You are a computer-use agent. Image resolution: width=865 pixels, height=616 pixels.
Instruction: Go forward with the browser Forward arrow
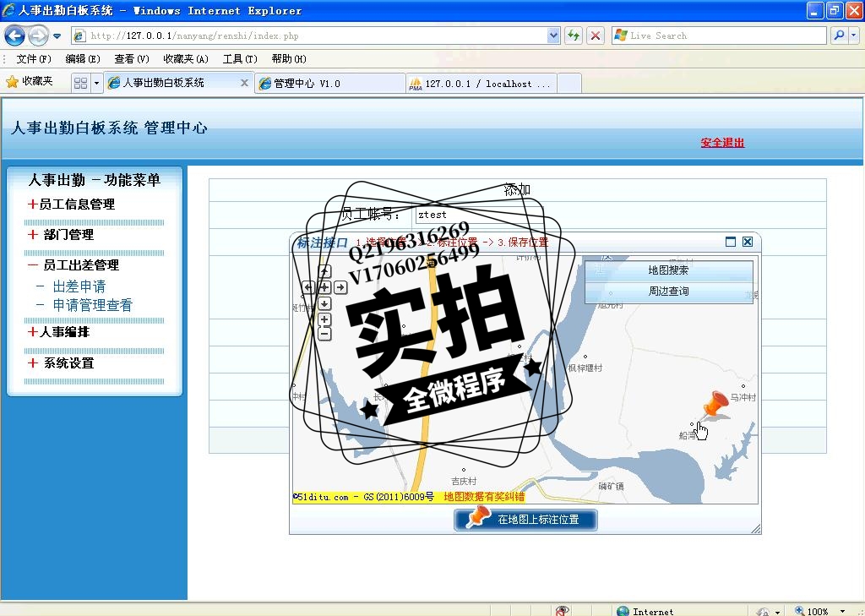tap(37, 35)
